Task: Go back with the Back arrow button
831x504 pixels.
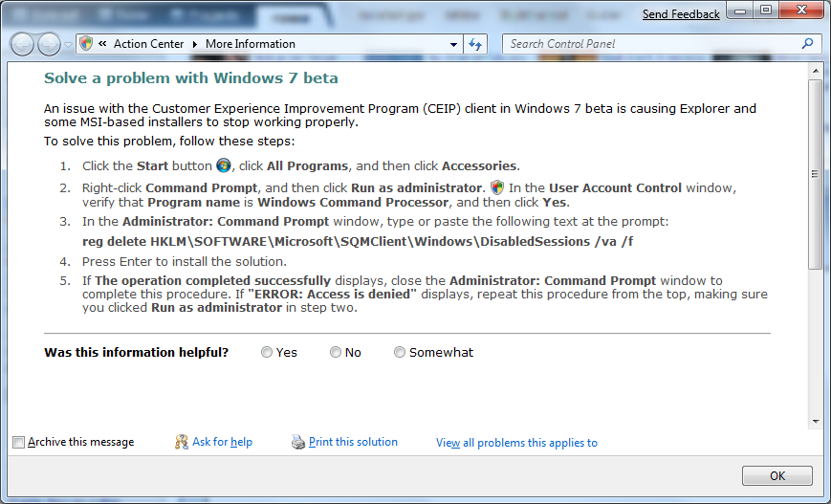Action: point(23,45)
